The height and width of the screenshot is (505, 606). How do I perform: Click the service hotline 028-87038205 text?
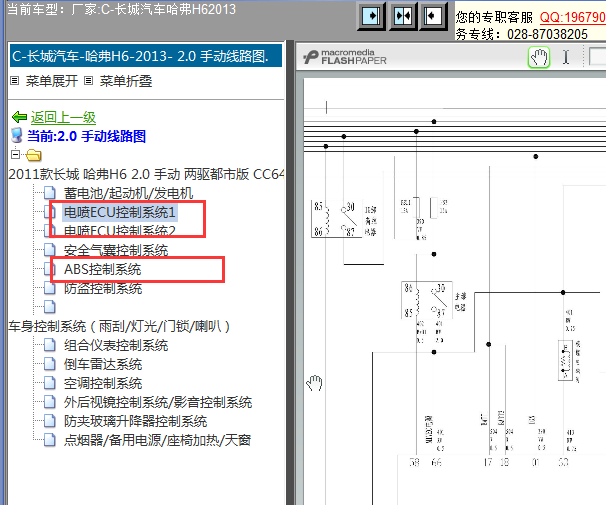(x=547, y=34)
